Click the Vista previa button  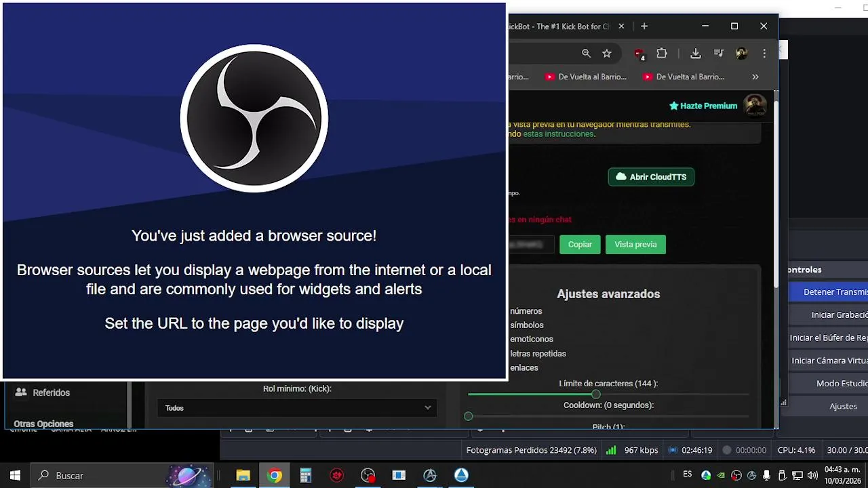635,245
